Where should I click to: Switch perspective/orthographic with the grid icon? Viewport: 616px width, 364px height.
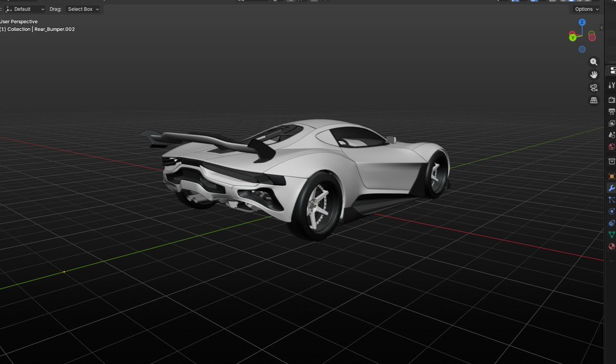pyautogui.click(x=594, y=100)
